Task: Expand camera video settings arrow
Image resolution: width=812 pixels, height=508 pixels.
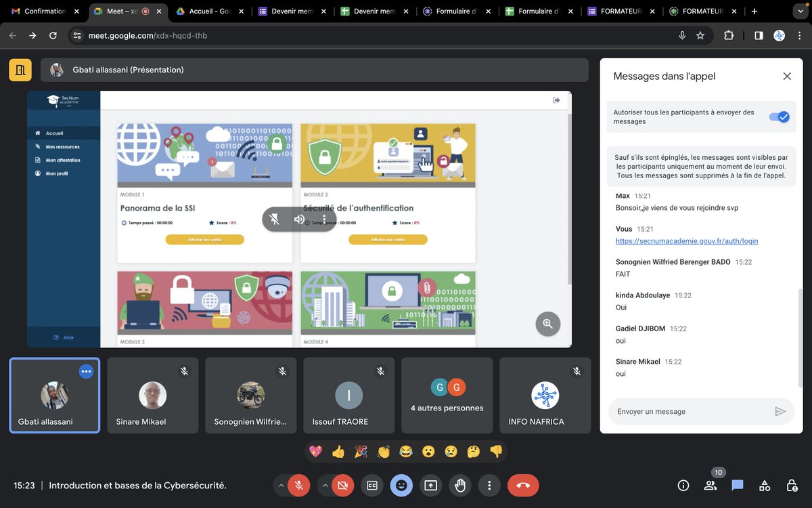Action: click(325, 485)
